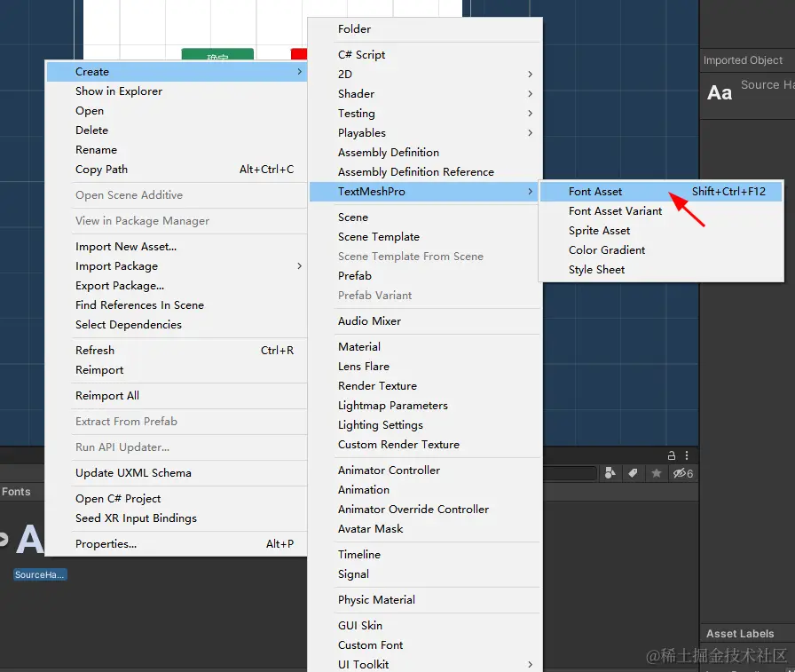
Task: Create a Color Gradient asset
Action: 661,250
